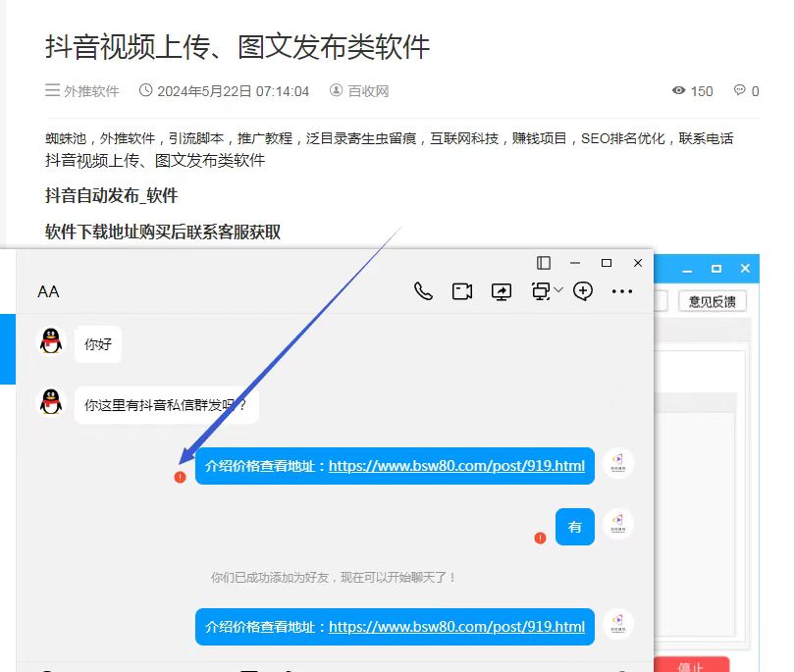Select the 你好 message bubble
Viewport: 794px width, 672px height.
coord(98,344)
